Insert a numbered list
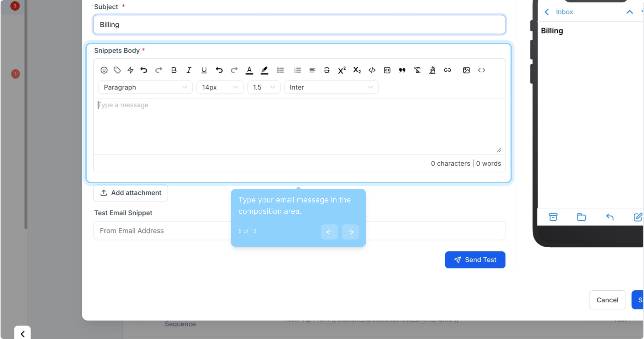644x339 pixels. (297, 70)
